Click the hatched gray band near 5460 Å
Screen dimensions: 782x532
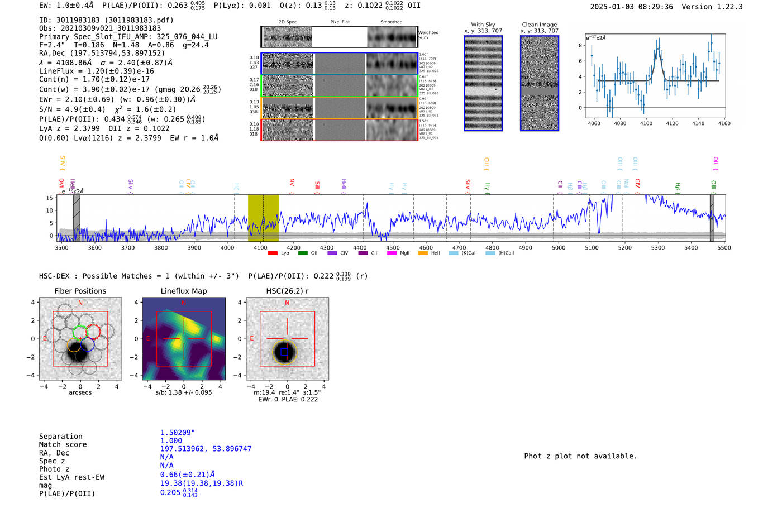click(x=712, y=218)
